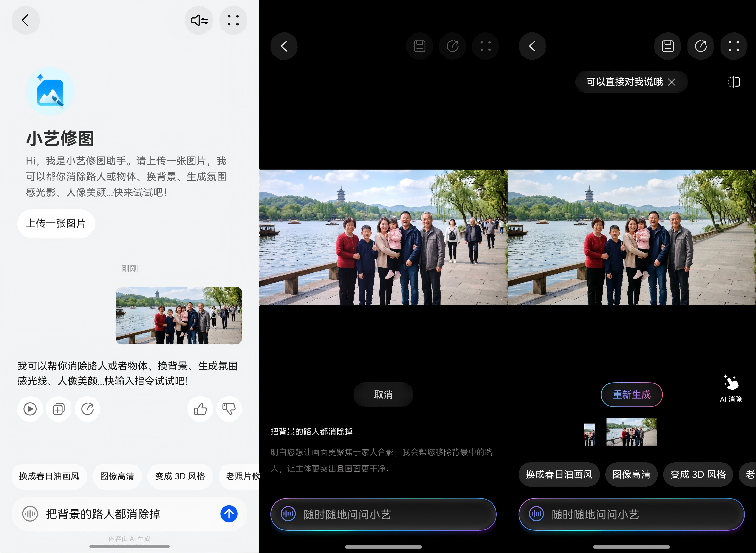Tap the microphone icon in the ask-Xiaoyi bar
Viewport: 756px width, 553px height.
pos(288,515)
